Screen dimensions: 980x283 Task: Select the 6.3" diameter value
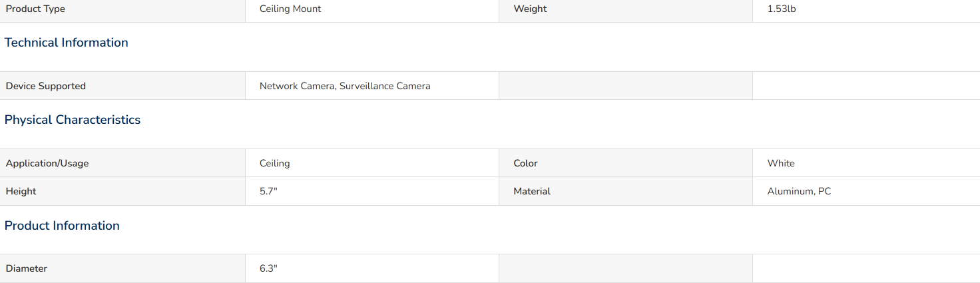tap(268, 268)
